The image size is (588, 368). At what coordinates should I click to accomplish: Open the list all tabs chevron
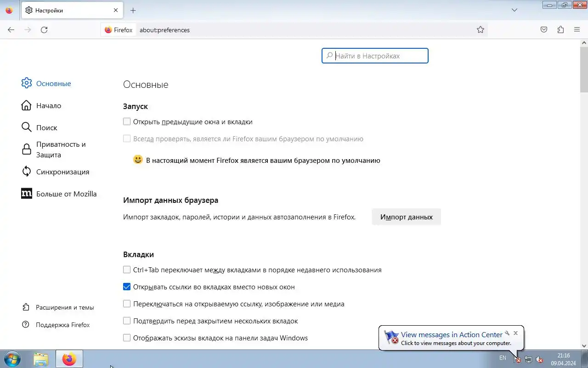(514, 10)
